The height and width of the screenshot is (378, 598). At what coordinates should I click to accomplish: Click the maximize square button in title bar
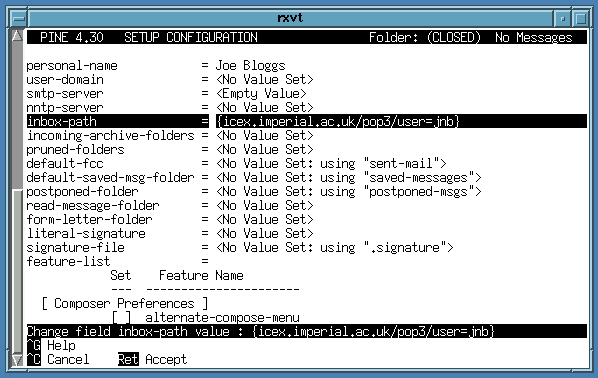(x=581, y=18)
